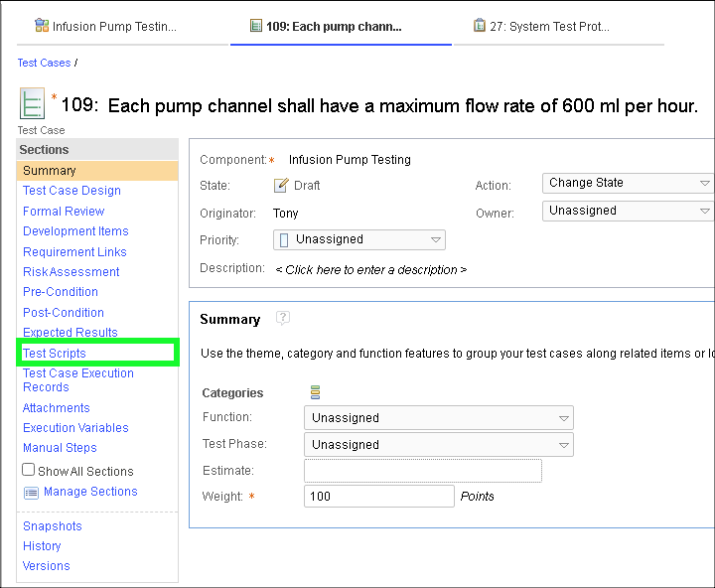Click the Draft state pencil icon
Screen dimensions: 715x588
point(281,186)
